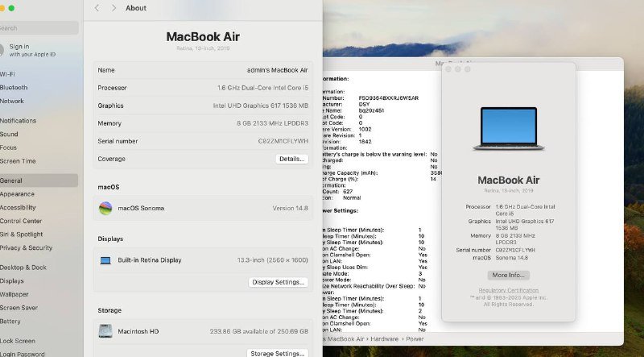Click the condition value Normal

click(x=352, y=197)
